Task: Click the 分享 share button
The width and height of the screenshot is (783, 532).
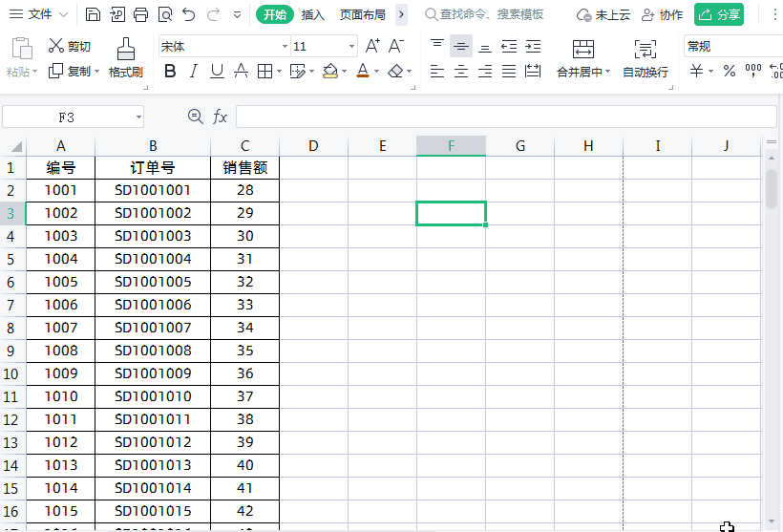Action: coord(719,14)
